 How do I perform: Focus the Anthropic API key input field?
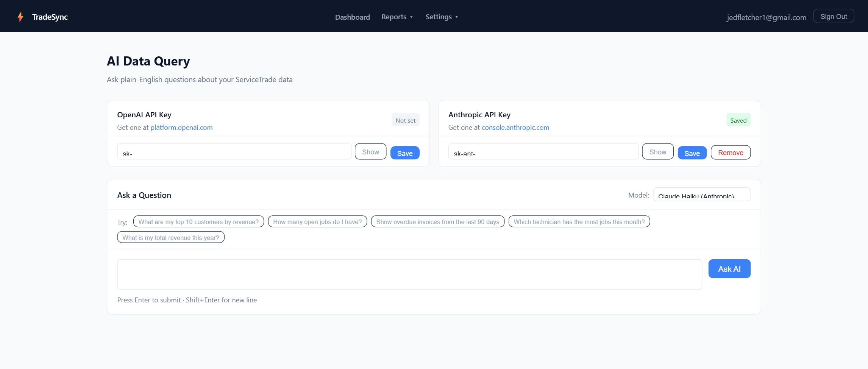[543, 151]
